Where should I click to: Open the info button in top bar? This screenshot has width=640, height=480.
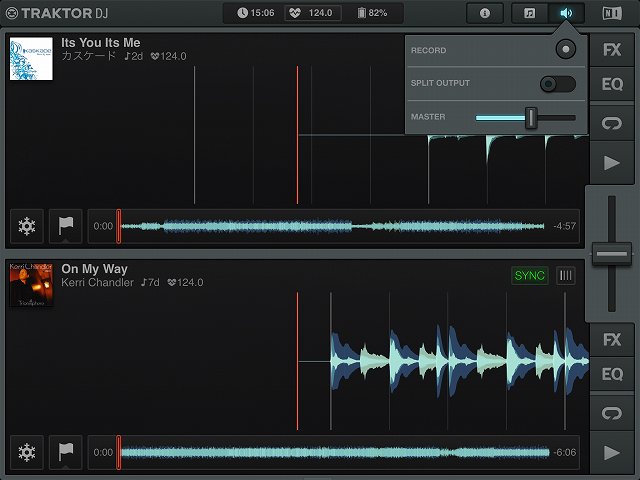click(x=485, y=13)
